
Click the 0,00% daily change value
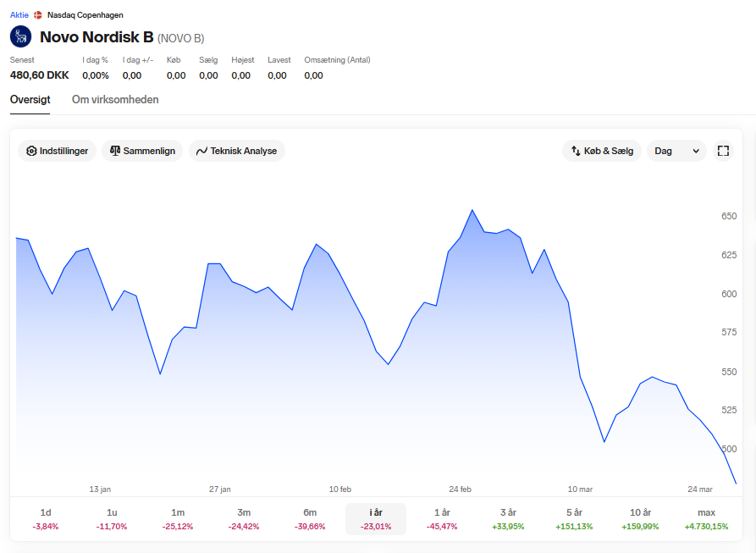pos(96,75)
